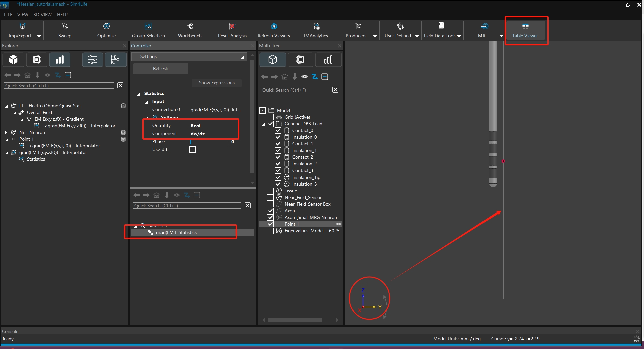Collapse the Generic_DBS_Lead folder

click(263, 124)
